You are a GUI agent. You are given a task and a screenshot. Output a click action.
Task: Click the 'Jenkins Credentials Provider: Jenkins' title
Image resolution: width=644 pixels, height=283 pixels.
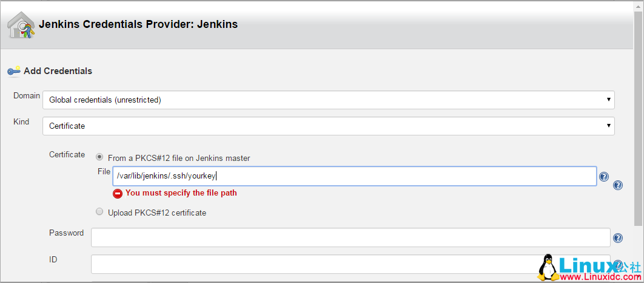(x=138, y=24)
